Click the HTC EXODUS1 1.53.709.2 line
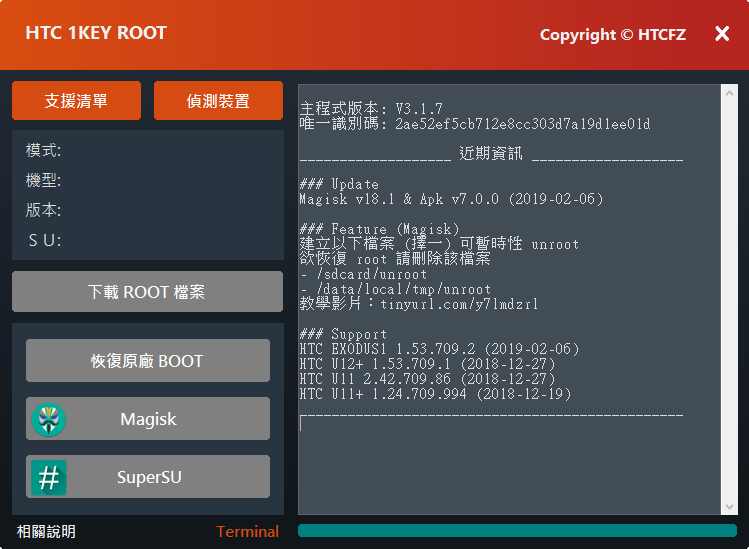Screen dimensions: 749x549 [x=439, y=349]
